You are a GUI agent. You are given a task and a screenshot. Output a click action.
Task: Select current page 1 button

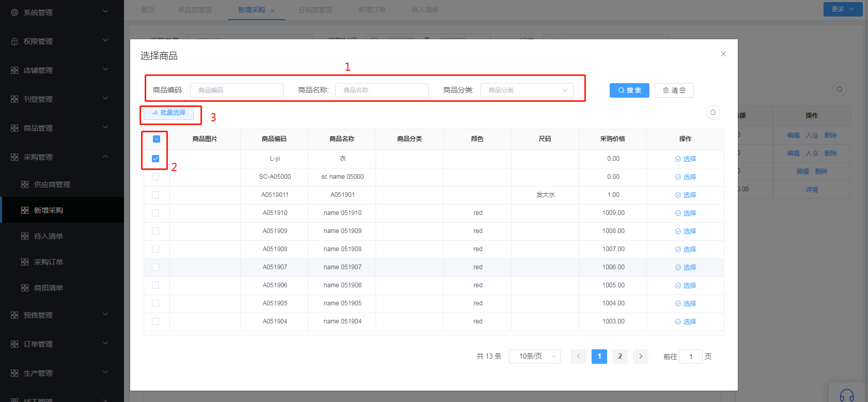coord(599,357)
